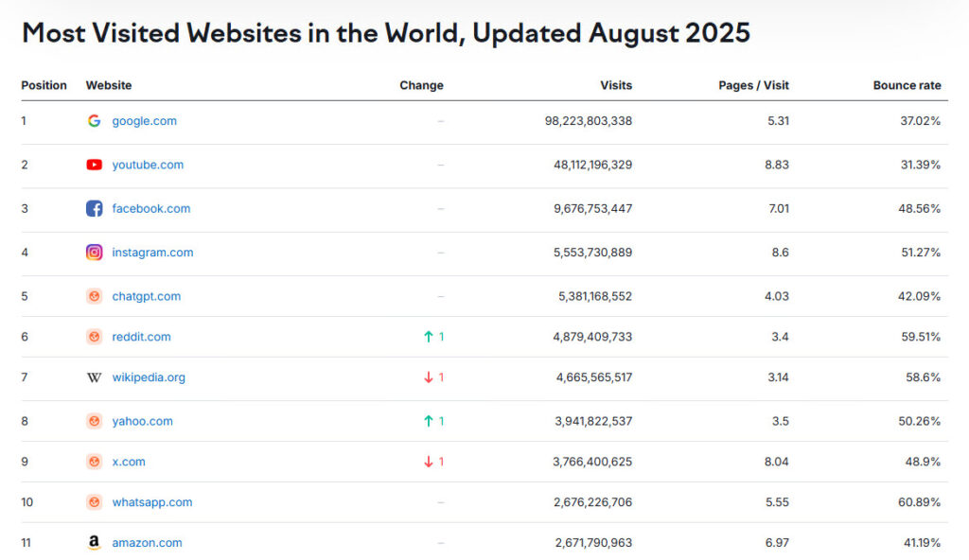
Task: Open the google.com link
Action: [x=144, y=121]
